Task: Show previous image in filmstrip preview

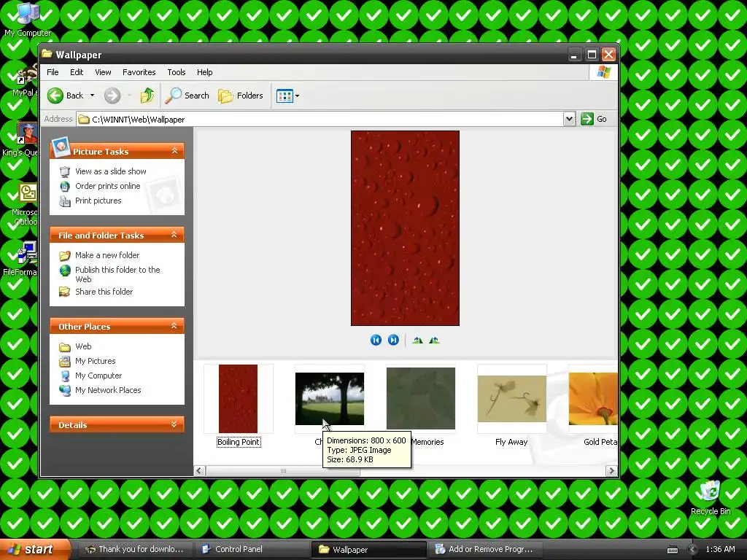Action: coord(376,340)
